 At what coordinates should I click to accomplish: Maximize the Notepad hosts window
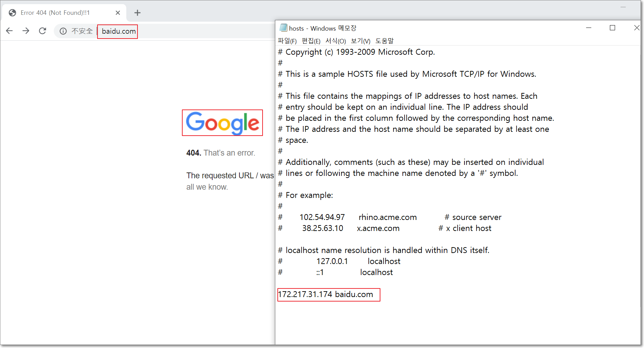coord(612,28)
